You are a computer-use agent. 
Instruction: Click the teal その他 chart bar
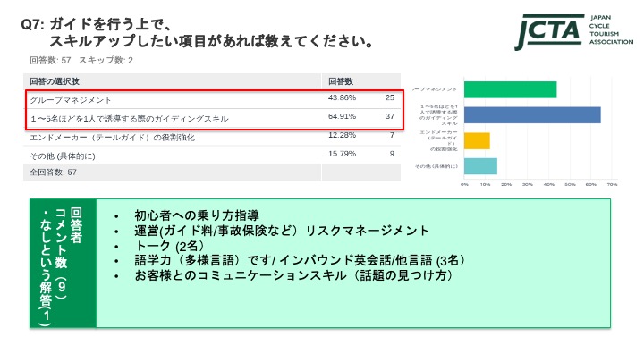[480, 166]
